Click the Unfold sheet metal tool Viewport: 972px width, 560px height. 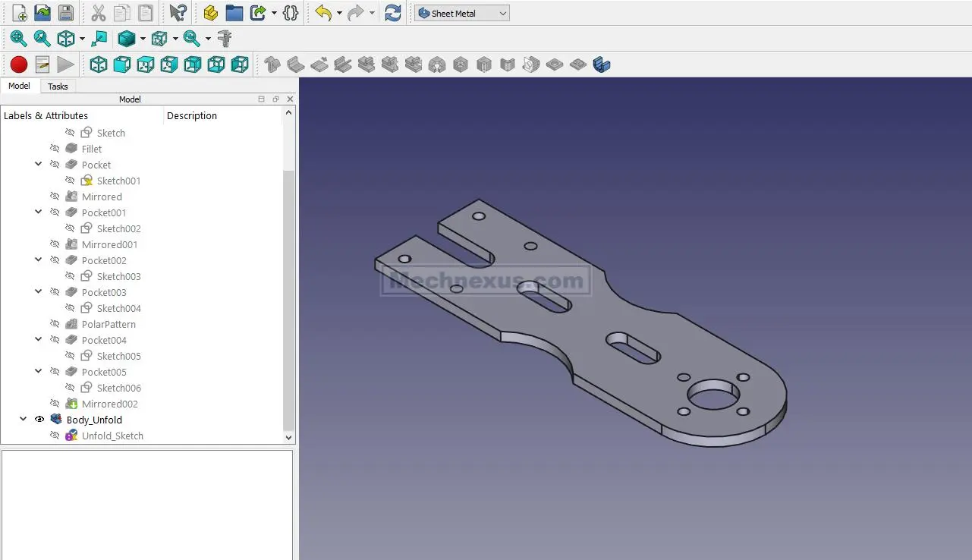pos(601,64)
